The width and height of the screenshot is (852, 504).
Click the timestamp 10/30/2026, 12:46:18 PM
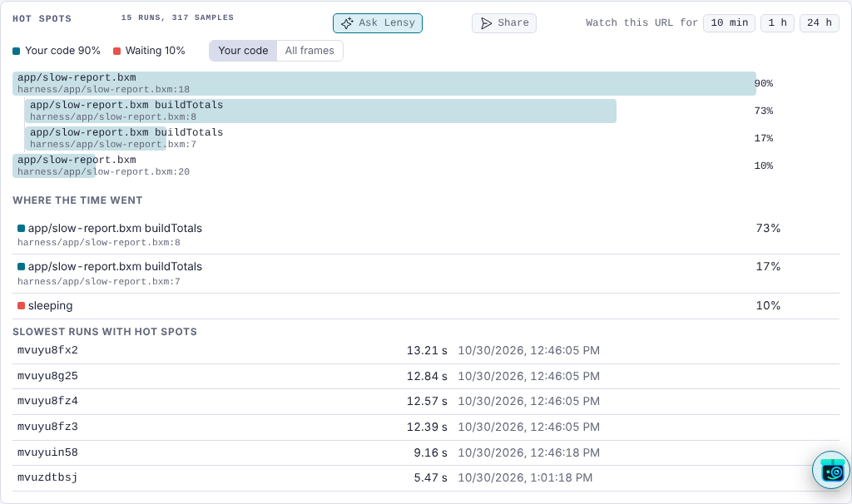[528, 453]
